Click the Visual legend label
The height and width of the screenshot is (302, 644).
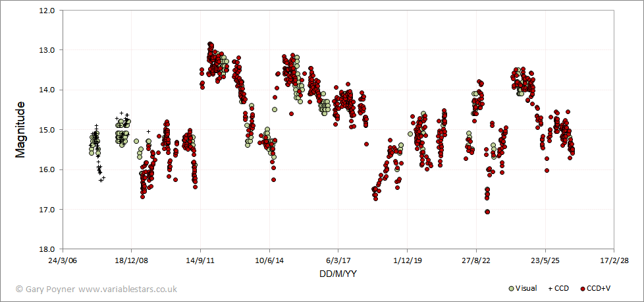(x=525, y=289)
